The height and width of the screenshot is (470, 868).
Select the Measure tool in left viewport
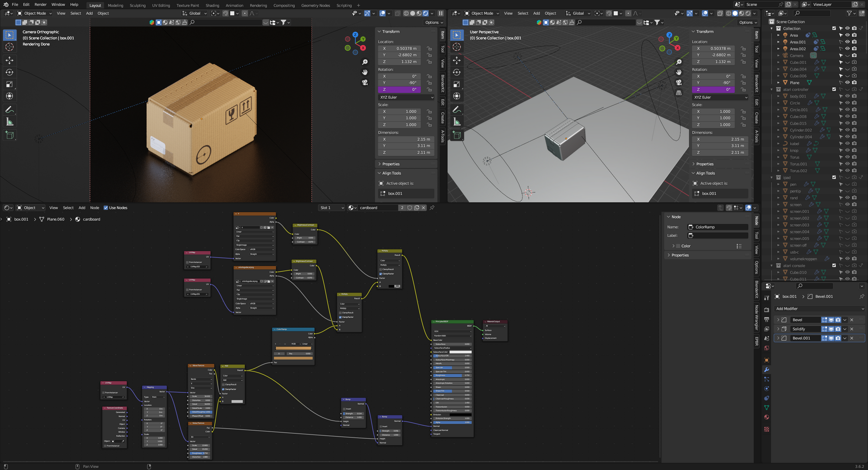coord(10,122)
